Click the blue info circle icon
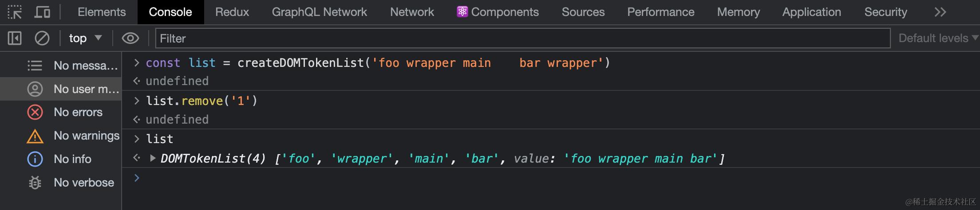Image resolution: width=980 pixels, height=210 pixels. click(x=35, y=159)
